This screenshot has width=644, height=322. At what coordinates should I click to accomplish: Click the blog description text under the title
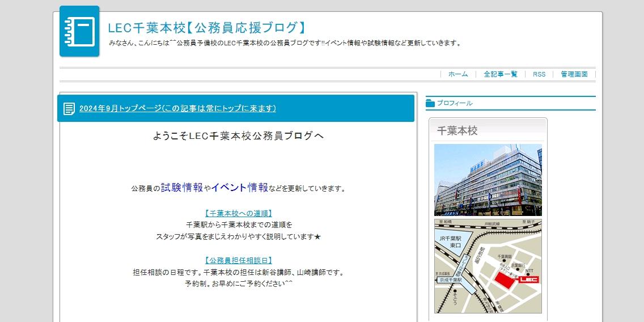coord(286,43)
